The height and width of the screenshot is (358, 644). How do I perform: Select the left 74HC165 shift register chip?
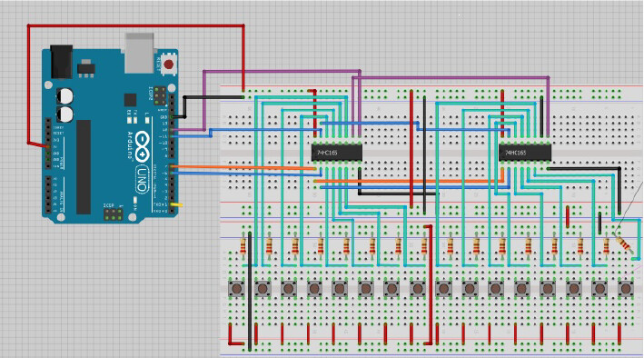tap(337, 153)
